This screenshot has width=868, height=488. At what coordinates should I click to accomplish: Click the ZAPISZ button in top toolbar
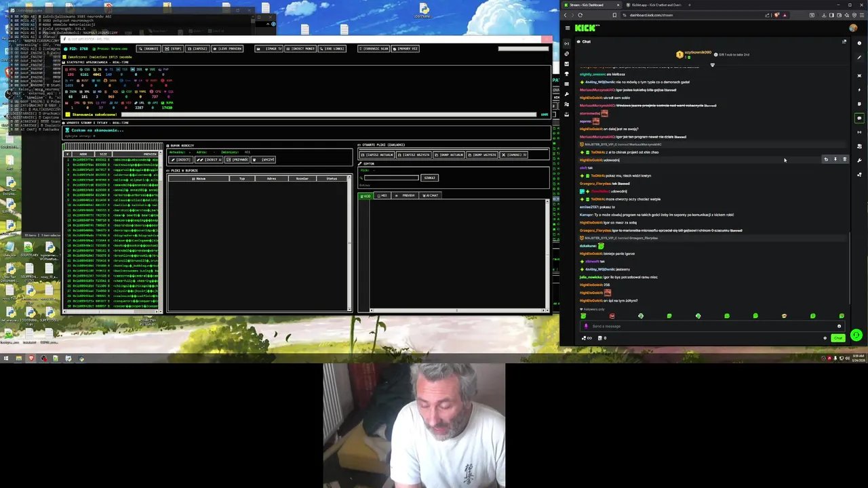pyautogui.click(x=197, y=48)
